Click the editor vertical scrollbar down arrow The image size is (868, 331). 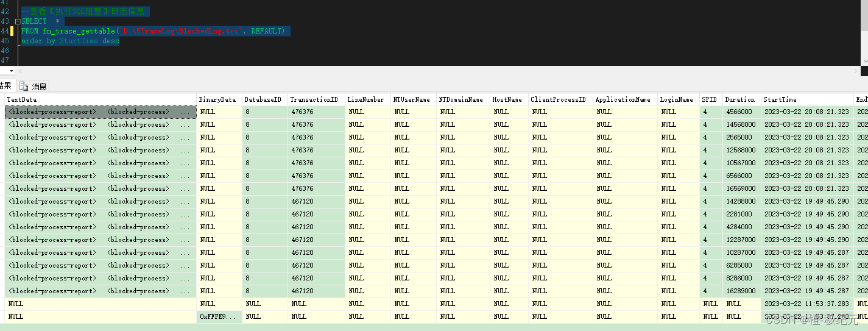[x=864, y=61]
